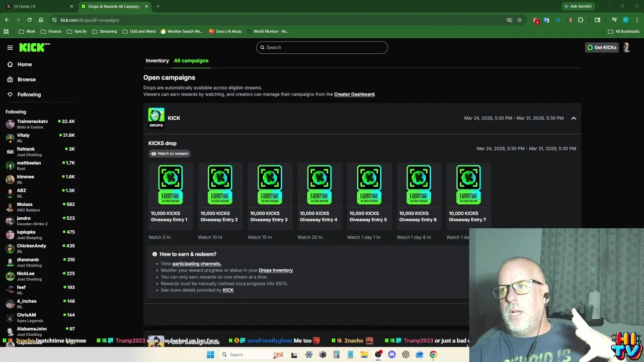
Task: Click the Kick search field
Action: click(x=322, y=47)
